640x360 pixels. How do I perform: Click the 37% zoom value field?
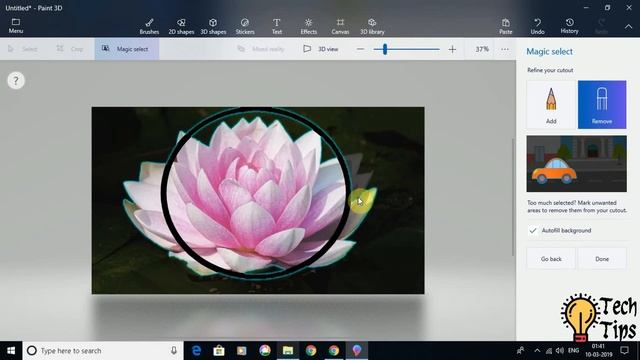[x=482, y=49]
